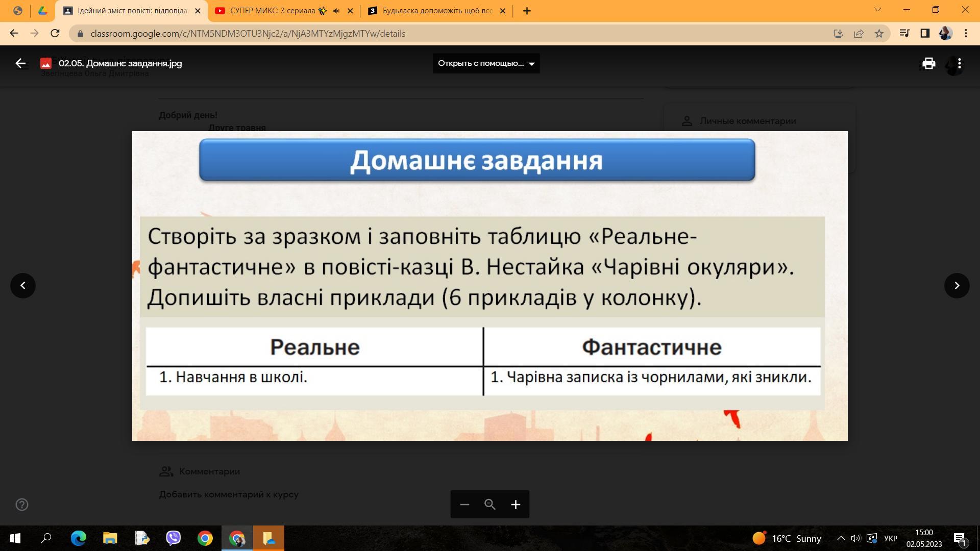
Task: Launch Microsoft Edge from taskbar
Action: point(79,538)
